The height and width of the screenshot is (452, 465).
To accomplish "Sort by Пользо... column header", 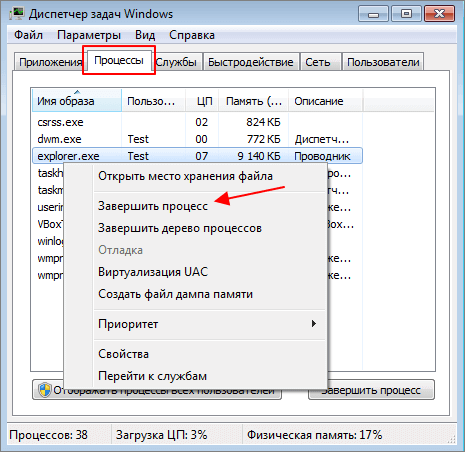I will 153,101.
